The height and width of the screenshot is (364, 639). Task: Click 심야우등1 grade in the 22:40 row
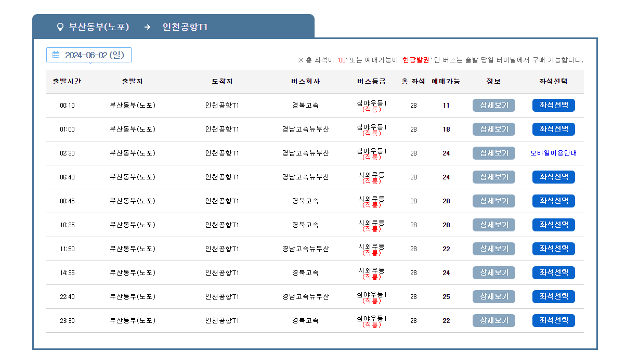(x=372, y=295)
